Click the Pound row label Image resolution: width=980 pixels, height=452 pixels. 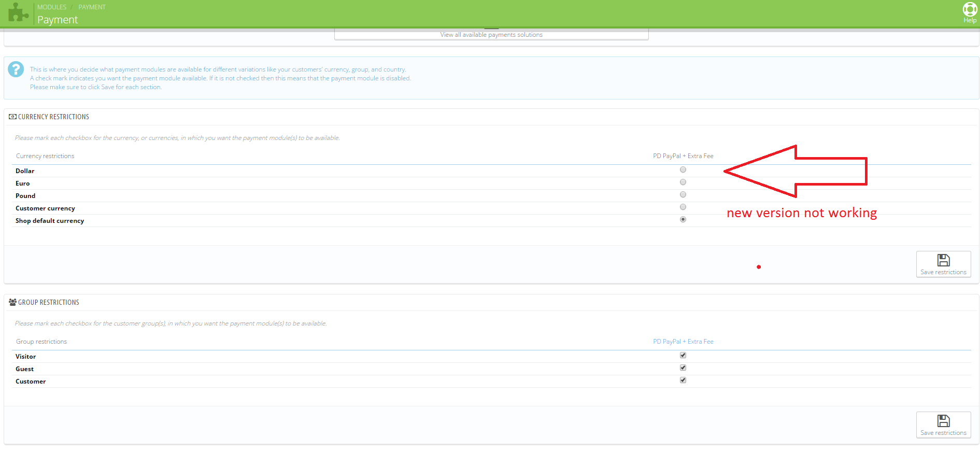pyautogui.click(x=25, y=196)
